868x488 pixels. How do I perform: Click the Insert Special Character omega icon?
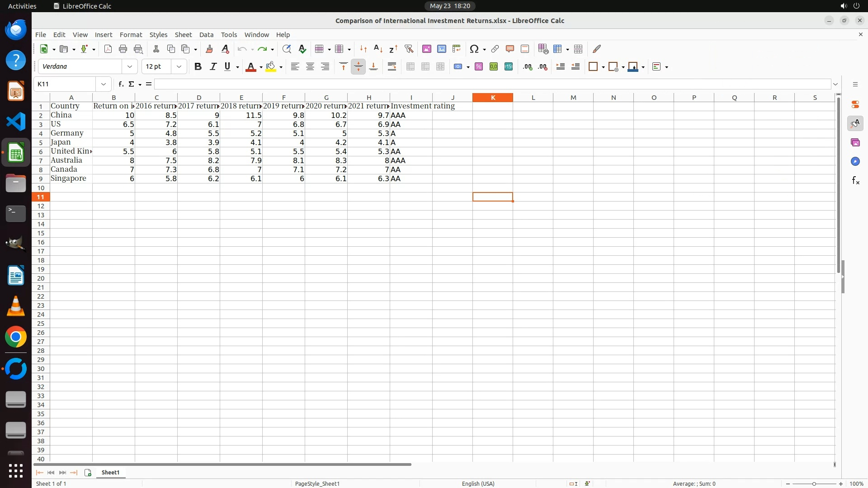(474, 49)
